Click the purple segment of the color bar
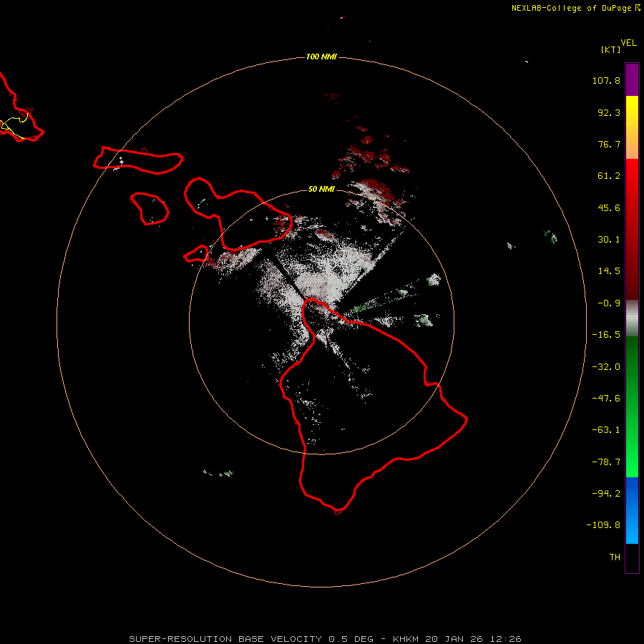Image resolution: width=644 pixels, height=644 pixels. (632, 79)
